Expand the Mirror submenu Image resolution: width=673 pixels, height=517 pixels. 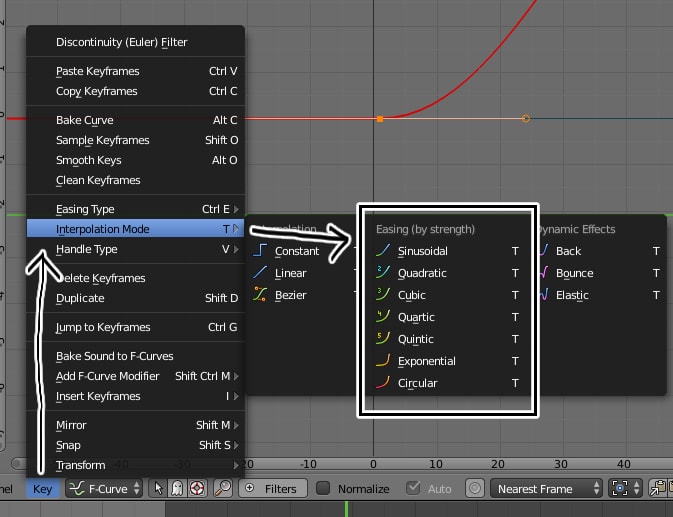[135, 425]
